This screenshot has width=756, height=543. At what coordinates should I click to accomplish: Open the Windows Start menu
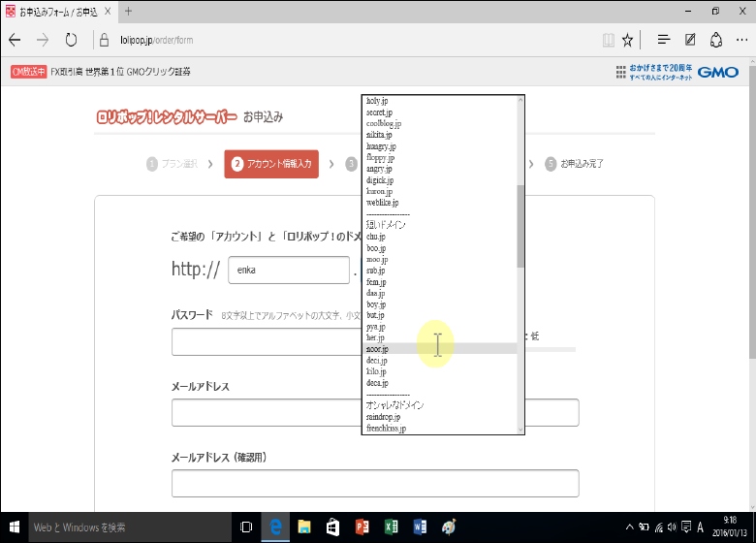click(x=15, y=527)
